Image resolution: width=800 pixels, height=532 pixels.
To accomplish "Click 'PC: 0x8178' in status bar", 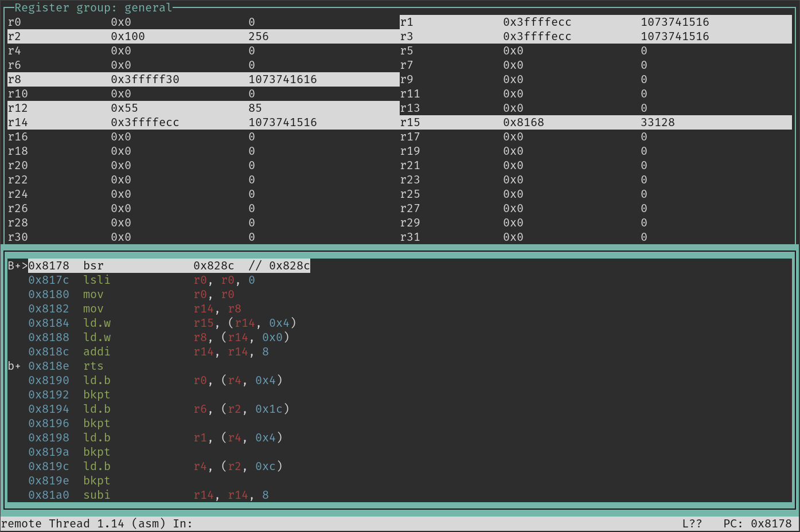I will 758,523.
